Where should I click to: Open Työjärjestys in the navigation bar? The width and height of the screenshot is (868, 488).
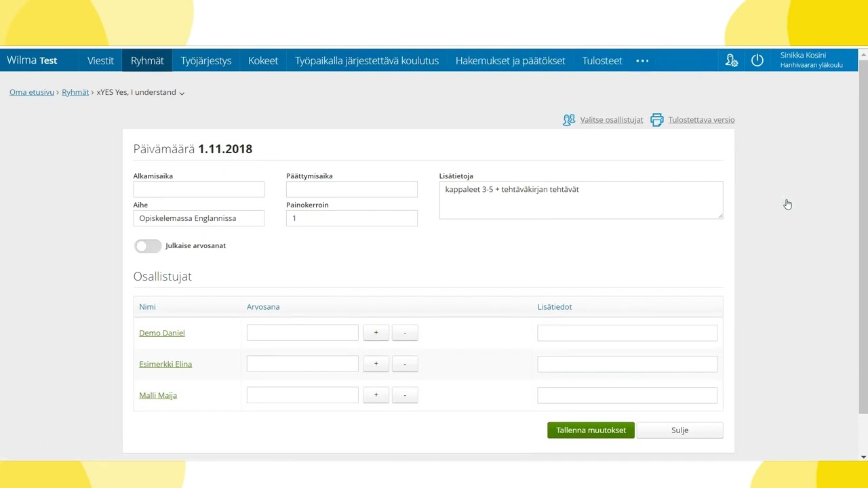(x=206, y=60)
